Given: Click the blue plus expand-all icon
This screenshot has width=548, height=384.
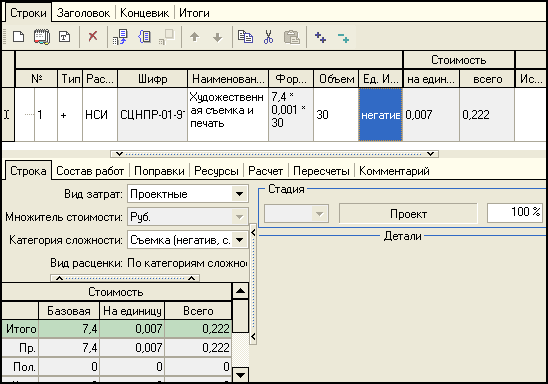Looking at the screenshot, I should pos(320,37).
